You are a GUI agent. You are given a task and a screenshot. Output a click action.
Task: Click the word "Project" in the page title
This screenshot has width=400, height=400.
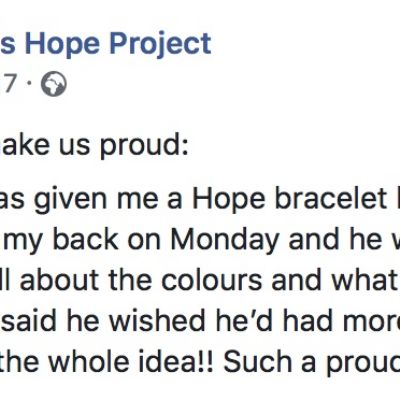[161, 45]
